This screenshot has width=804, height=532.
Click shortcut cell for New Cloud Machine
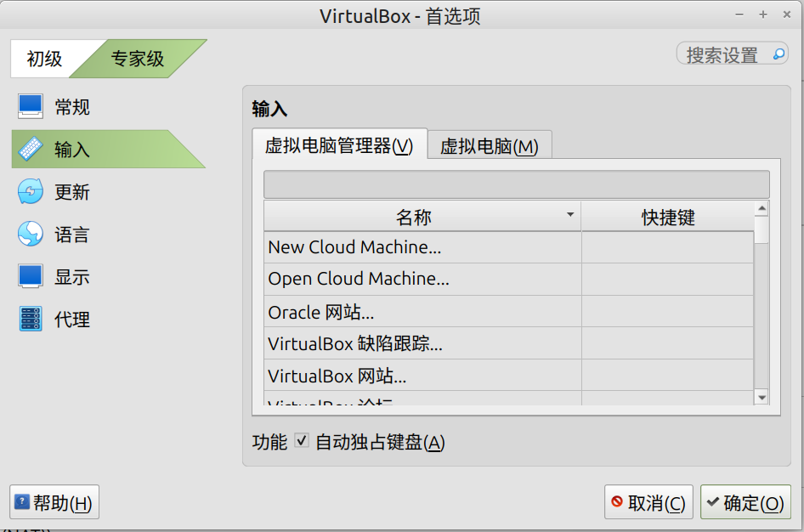coord(668,247)
